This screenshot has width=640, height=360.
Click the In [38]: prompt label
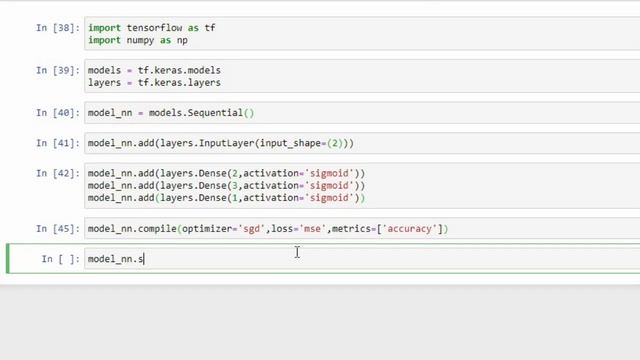(x=58, y=28)
